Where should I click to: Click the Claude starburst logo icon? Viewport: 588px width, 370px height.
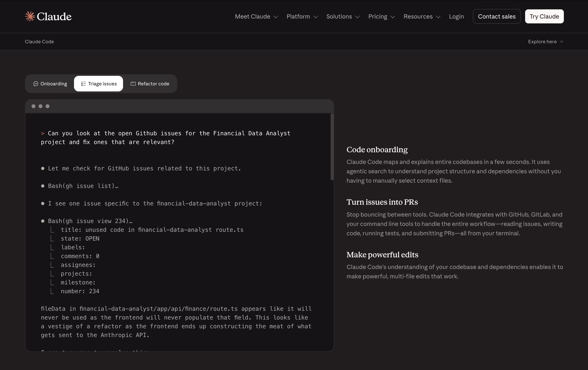coord(30,16)
